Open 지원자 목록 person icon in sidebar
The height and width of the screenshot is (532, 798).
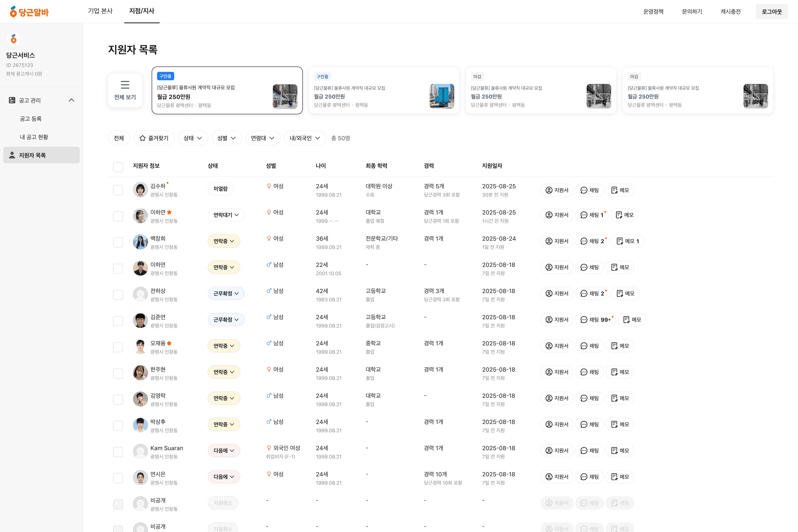coord(12,155)
